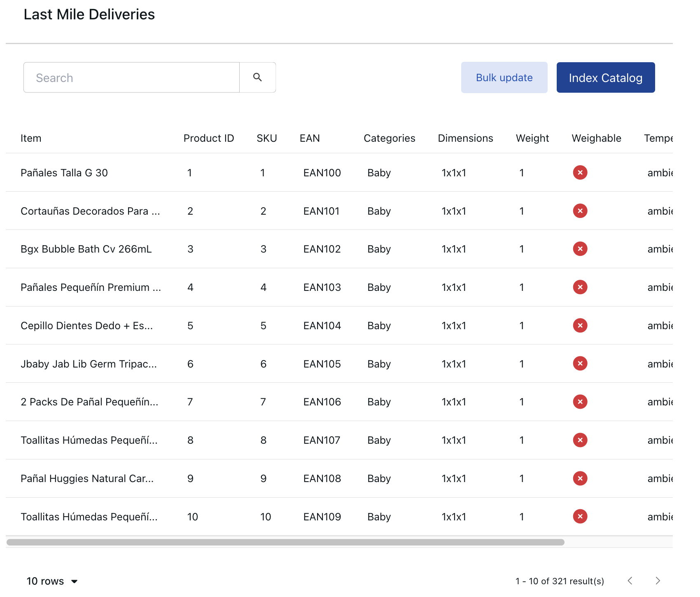The width and height of the screenshot is (700, 597).
Task: Toggle weighable status for Pañal Huggies row
Action: (x=580, y=478)
